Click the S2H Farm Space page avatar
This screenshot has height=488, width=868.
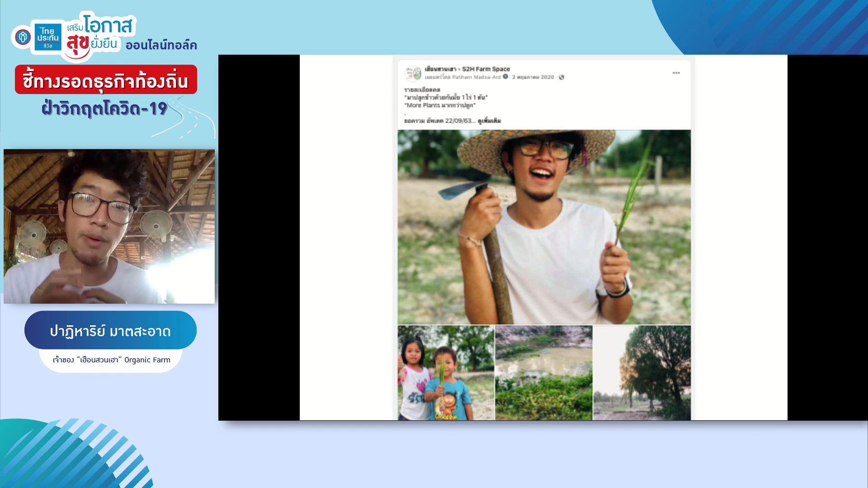click(413, 73)
